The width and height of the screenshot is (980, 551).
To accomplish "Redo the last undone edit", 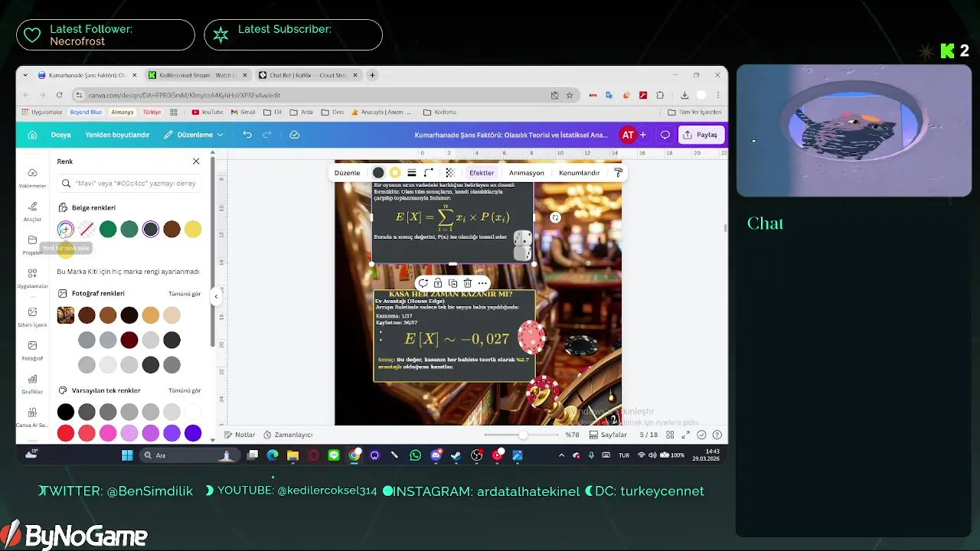I will (267, 135).
